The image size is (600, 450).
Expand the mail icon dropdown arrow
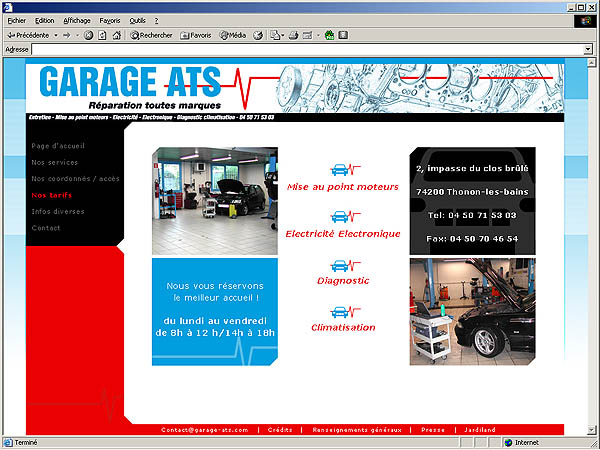click(283, 35)
